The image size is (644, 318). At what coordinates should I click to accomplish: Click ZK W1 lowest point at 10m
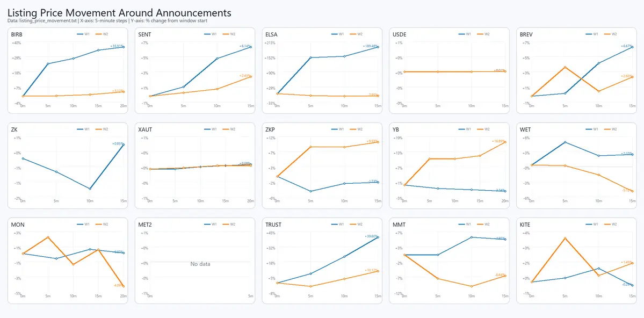coord(90,189)
